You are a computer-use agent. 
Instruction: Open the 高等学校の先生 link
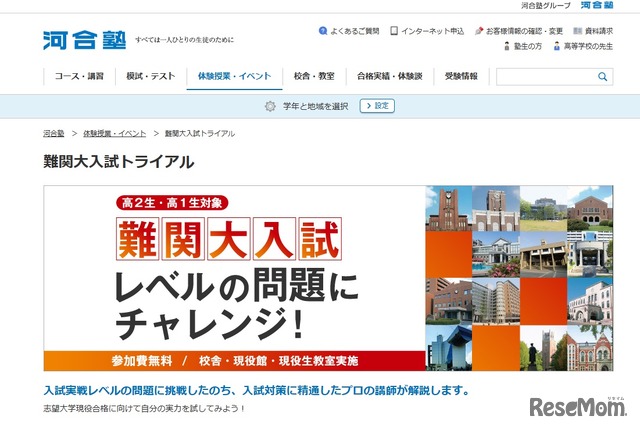(588, 47)
